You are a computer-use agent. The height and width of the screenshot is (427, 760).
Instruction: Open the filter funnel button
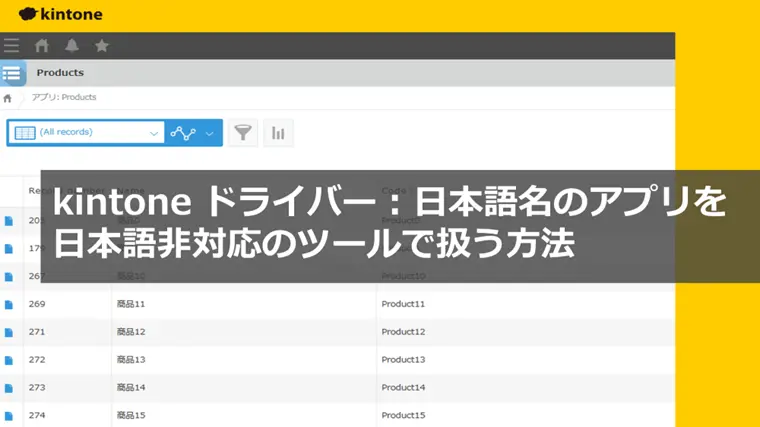click(x=243, y=132)
